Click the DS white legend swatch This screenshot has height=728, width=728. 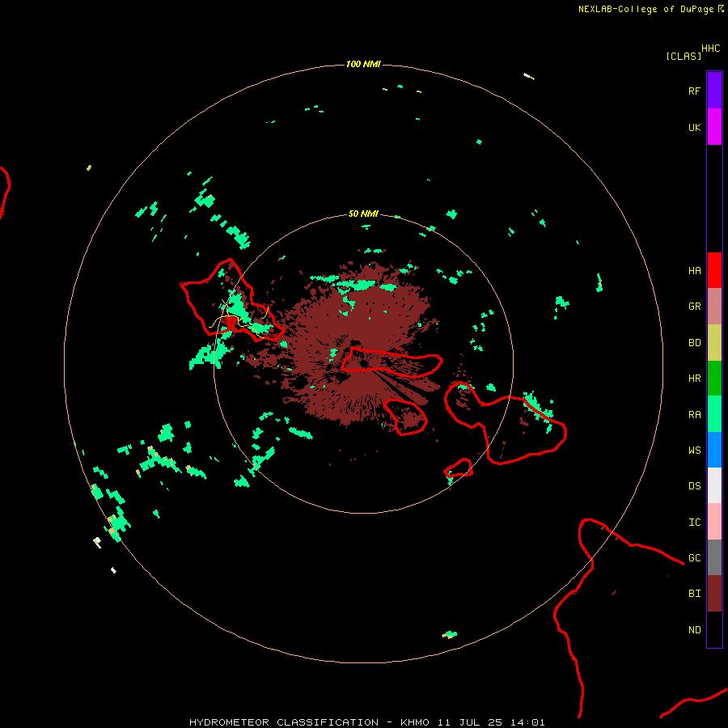tap(714, 485)
